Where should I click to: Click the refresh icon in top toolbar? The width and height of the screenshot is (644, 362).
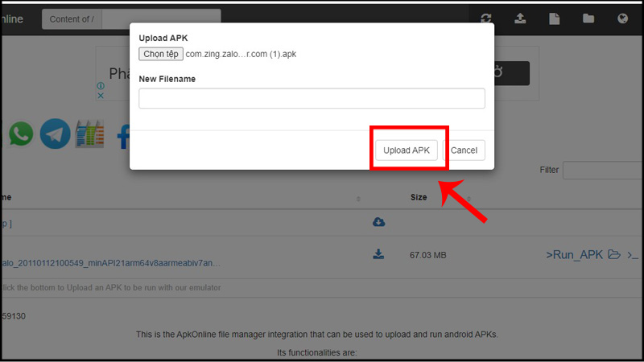485,19
